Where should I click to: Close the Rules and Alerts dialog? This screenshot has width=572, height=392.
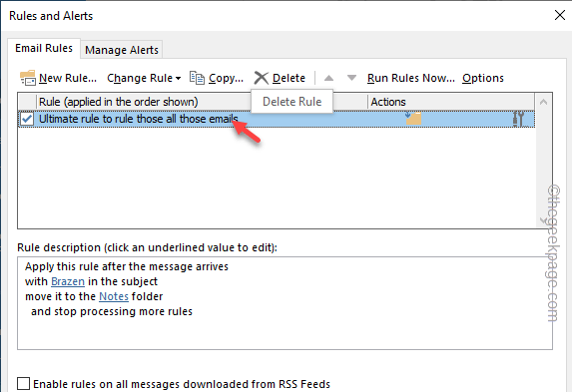[x=560, y=15]
